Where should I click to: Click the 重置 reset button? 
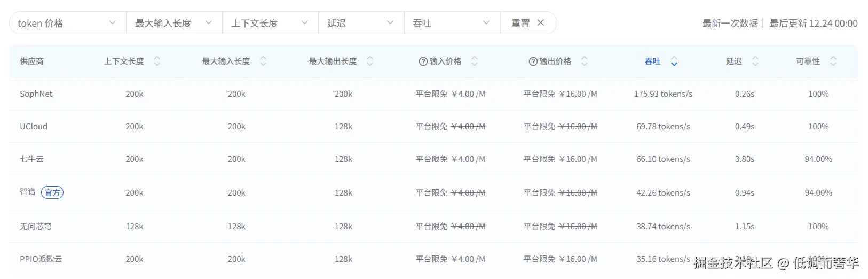[520, 23]
